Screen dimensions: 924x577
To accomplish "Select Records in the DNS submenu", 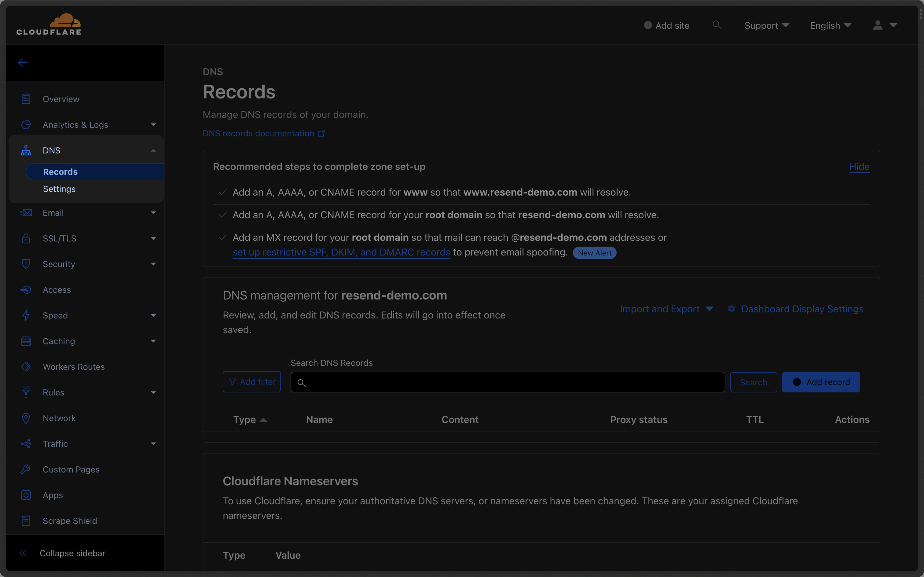I will pyautogui.click(x=95, y=172).
